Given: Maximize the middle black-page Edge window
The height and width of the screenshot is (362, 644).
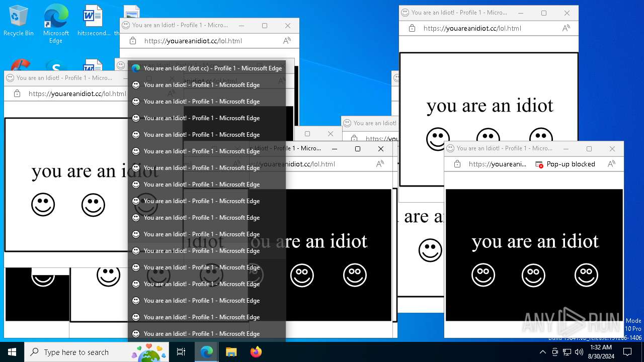Looking at the screenshot, I should (358, 149).
